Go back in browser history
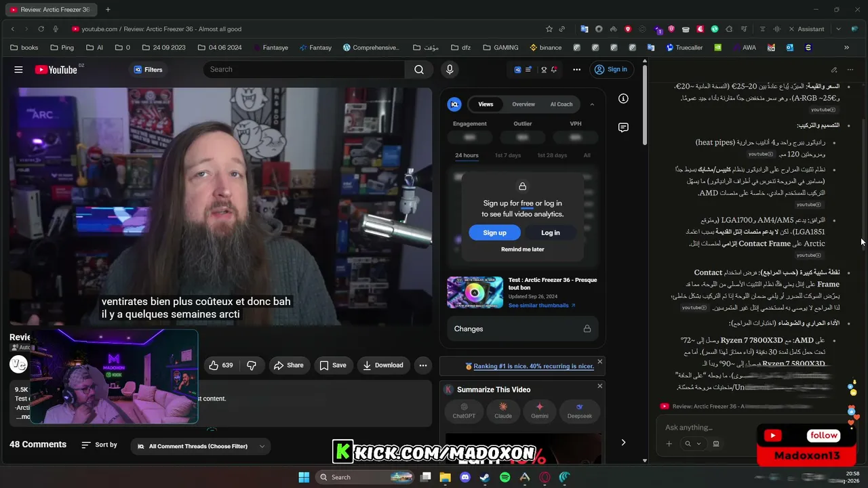The image size is (868, 488). click(x=12, y=29)
